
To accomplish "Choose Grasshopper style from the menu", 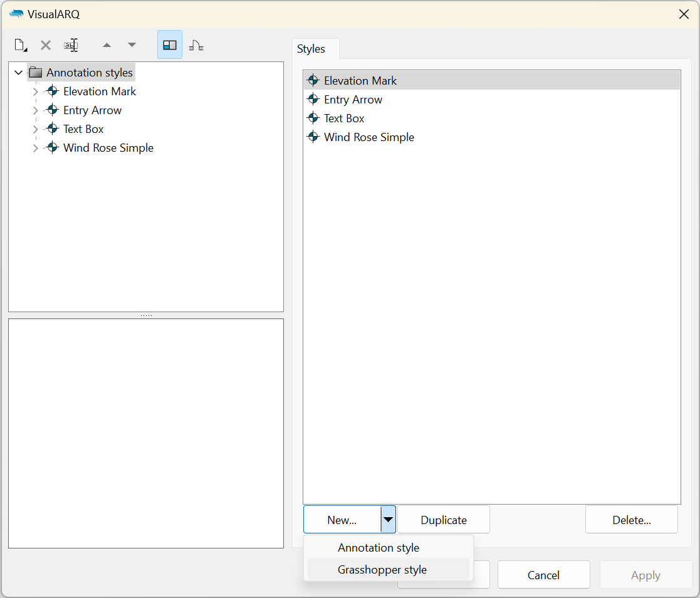I will click(x=389, y=570).
